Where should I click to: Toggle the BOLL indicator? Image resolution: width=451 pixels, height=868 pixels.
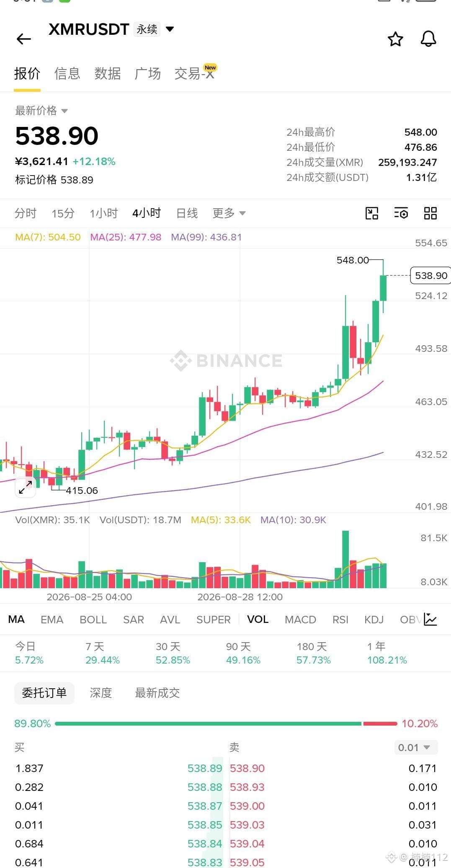click(93, 620)
